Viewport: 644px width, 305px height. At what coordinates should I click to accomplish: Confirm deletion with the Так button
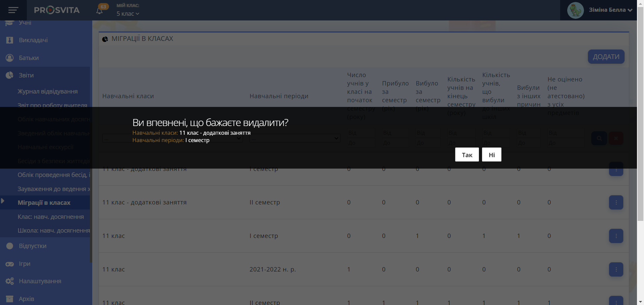(x=467, y=155)
